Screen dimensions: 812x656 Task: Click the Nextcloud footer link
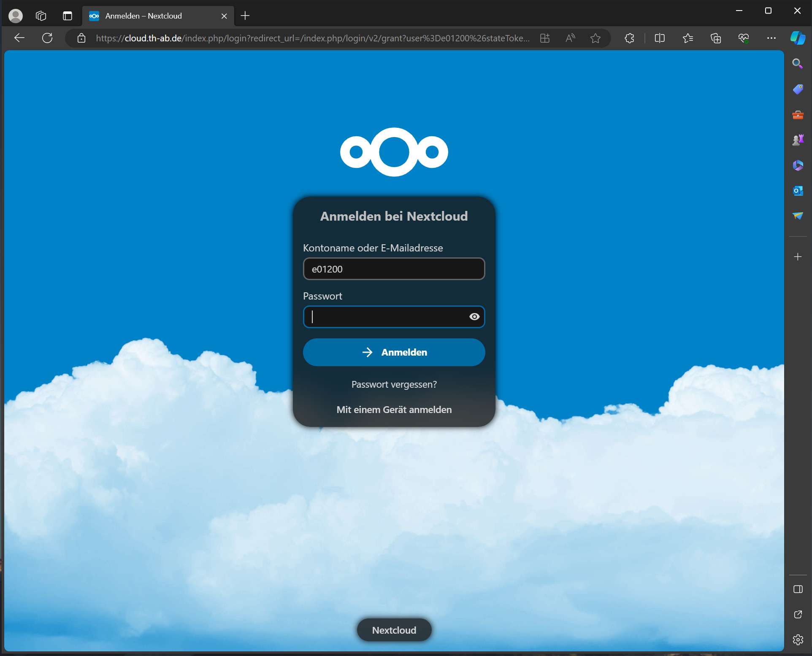click(x=394, y=630)
